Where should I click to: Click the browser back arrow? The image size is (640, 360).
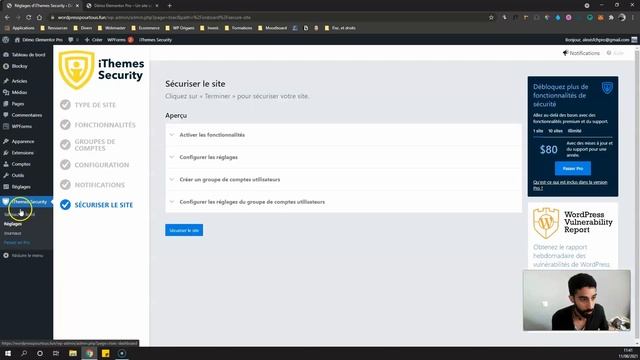7,18
